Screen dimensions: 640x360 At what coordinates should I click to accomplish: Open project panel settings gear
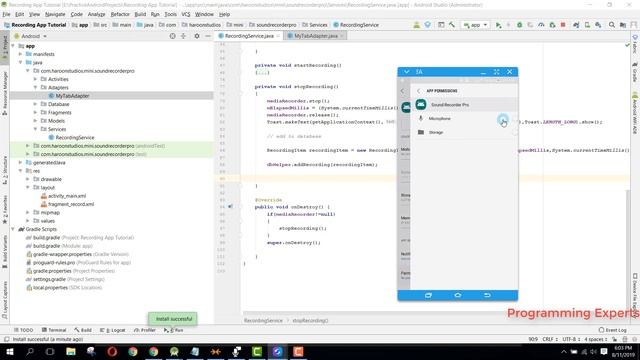point(197,36)
